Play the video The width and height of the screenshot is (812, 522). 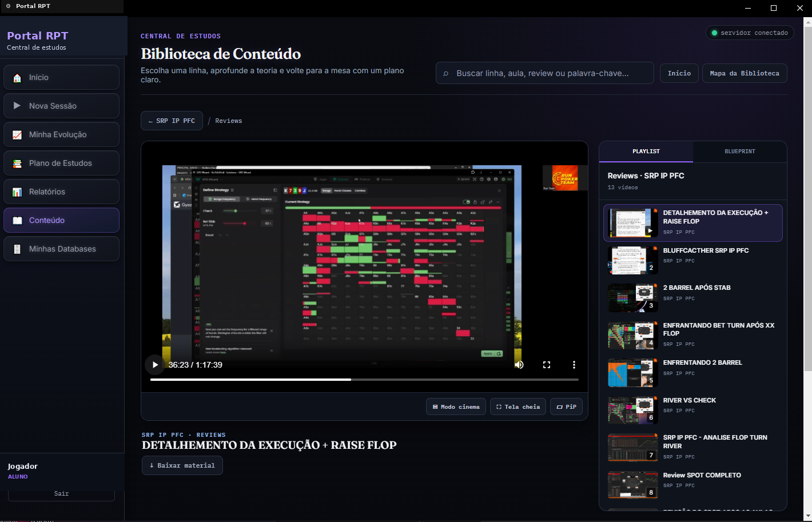pos(155,365)
